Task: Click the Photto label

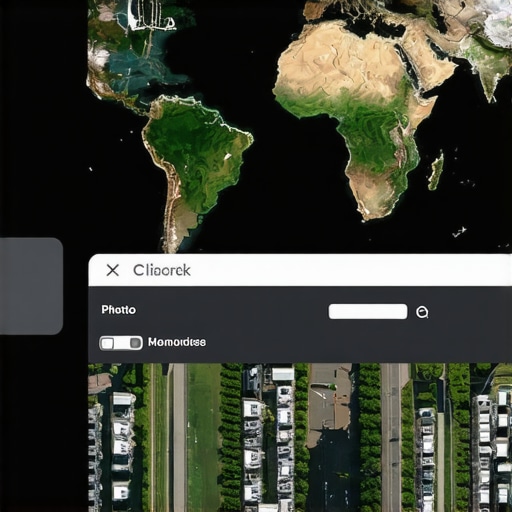Action: [119, 310]
